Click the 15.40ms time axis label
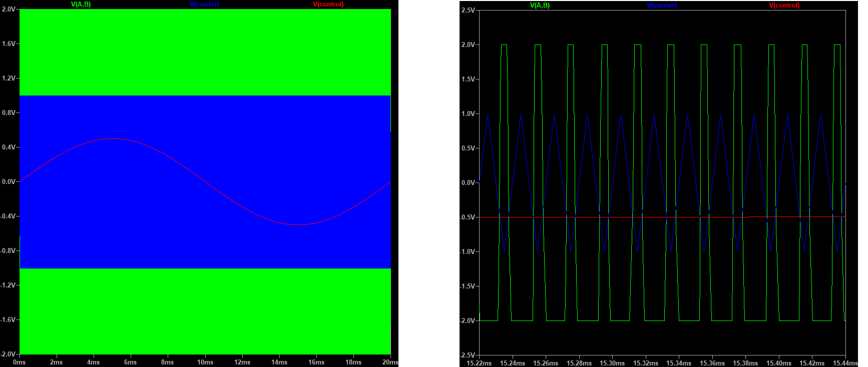 pos(779,363)
